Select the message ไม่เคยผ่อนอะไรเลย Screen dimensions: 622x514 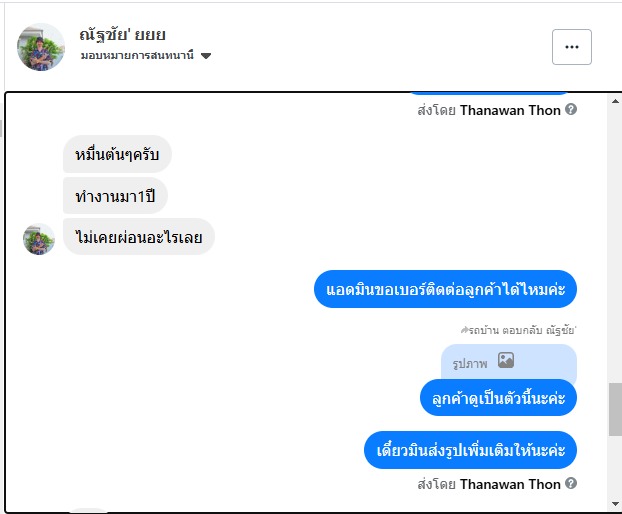(139, 237)
